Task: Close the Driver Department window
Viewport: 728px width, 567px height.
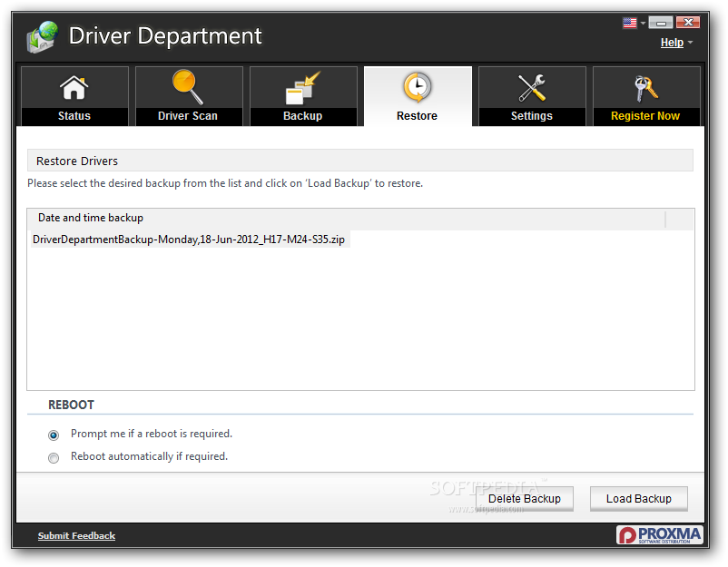Action: (688, 23)
